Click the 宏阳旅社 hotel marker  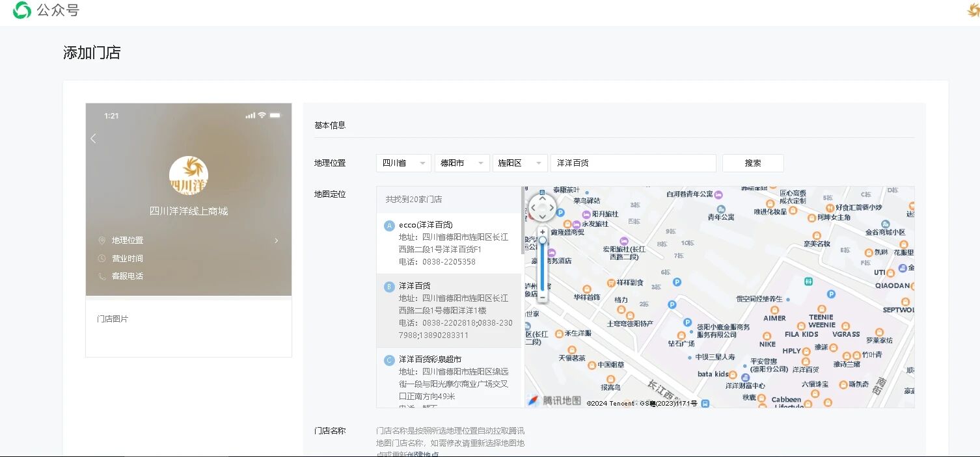pos(624,241)
